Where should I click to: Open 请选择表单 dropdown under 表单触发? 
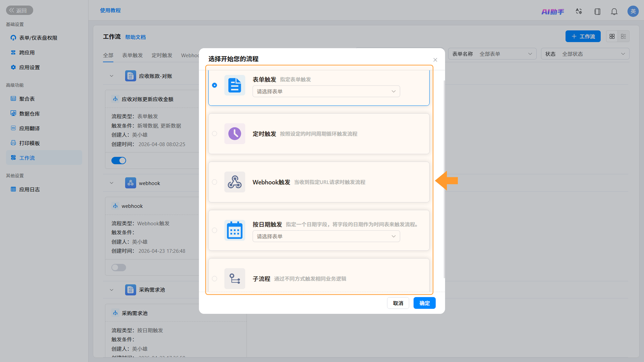(326, 91)
